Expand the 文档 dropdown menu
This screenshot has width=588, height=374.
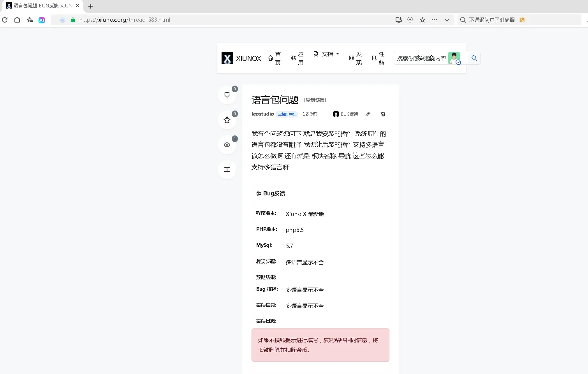[x=326, y=54]
